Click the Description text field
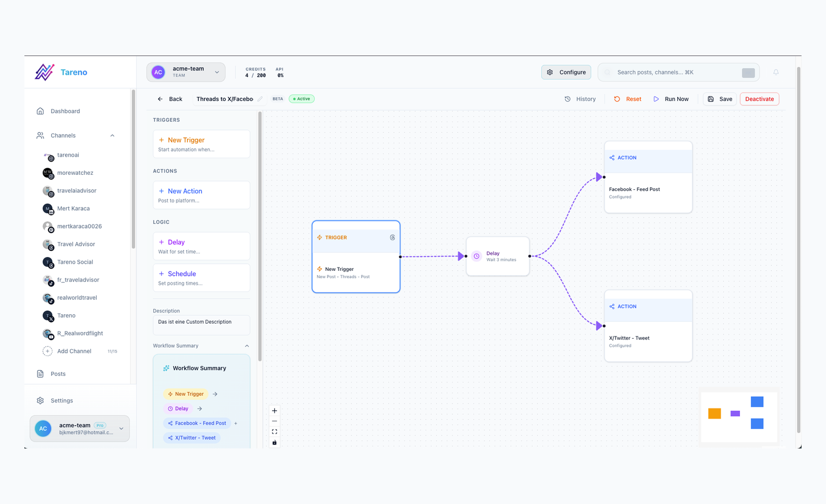 click(202, 325)
